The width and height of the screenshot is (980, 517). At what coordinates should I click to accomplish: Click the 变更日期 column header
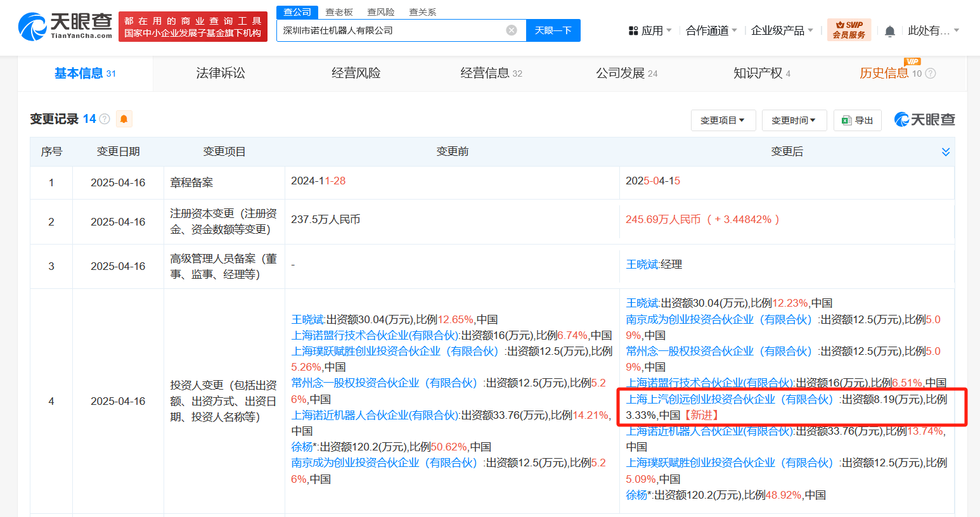click(x=118, y=152)
